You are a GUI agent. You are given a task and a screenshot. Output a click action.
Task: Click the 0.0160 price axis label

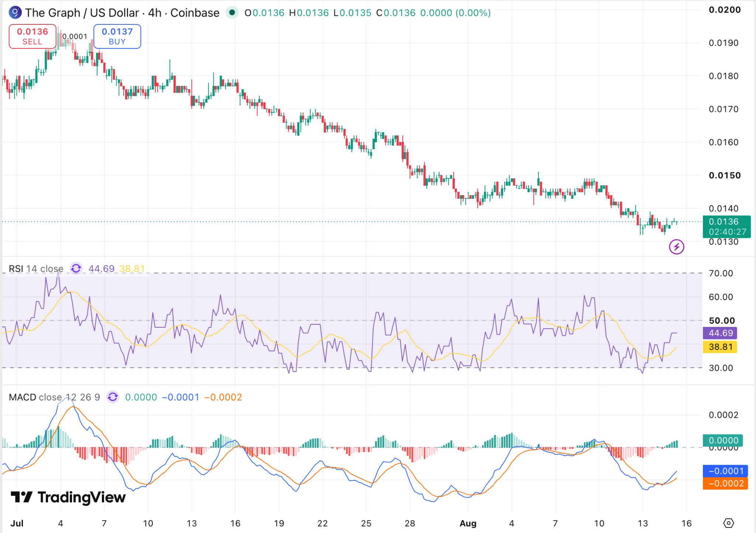724,142
